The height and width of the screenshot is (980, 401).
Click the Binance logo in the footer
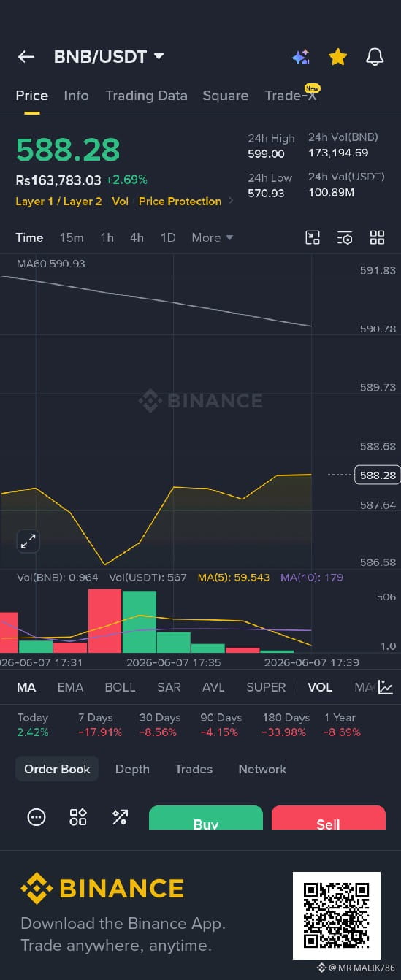pyautogui.click(x=102, y=889)
